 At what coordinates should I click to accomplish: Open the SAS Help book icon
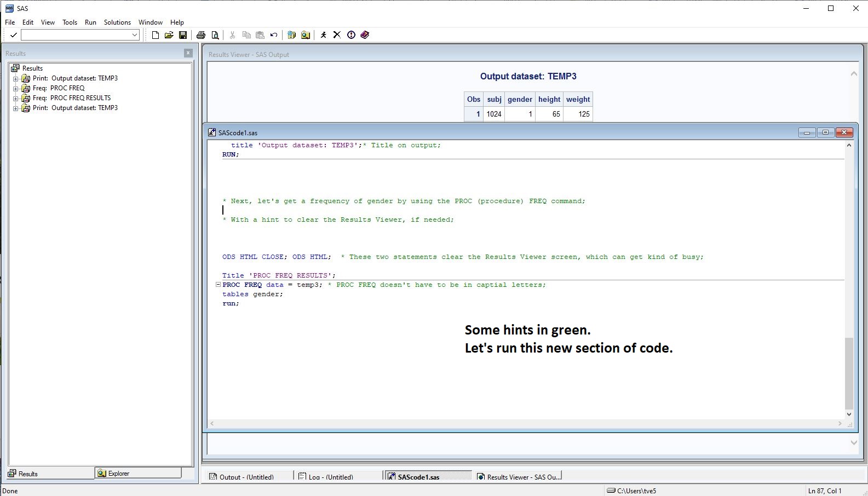pos(365,35)
